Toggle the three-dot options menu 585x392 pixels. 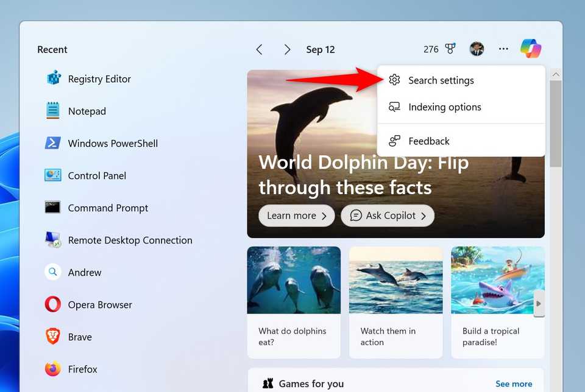(x=503, y=49)
